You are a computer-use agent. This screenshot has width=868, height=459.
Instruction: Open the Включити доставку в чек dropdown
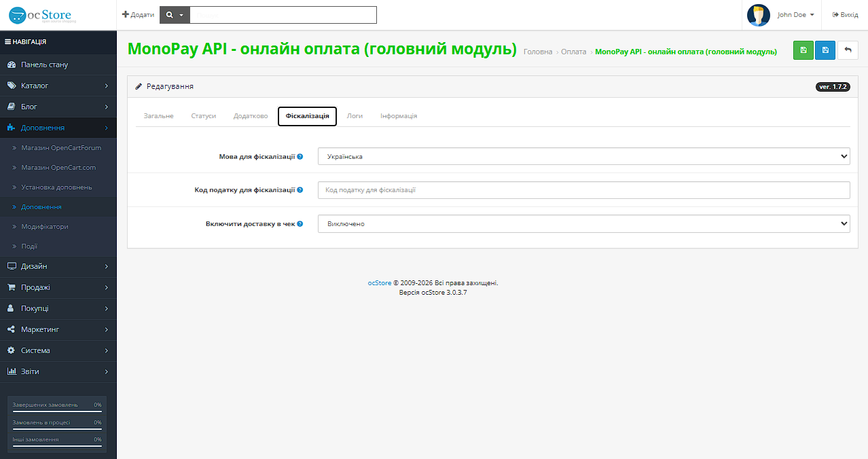(584, 223)
